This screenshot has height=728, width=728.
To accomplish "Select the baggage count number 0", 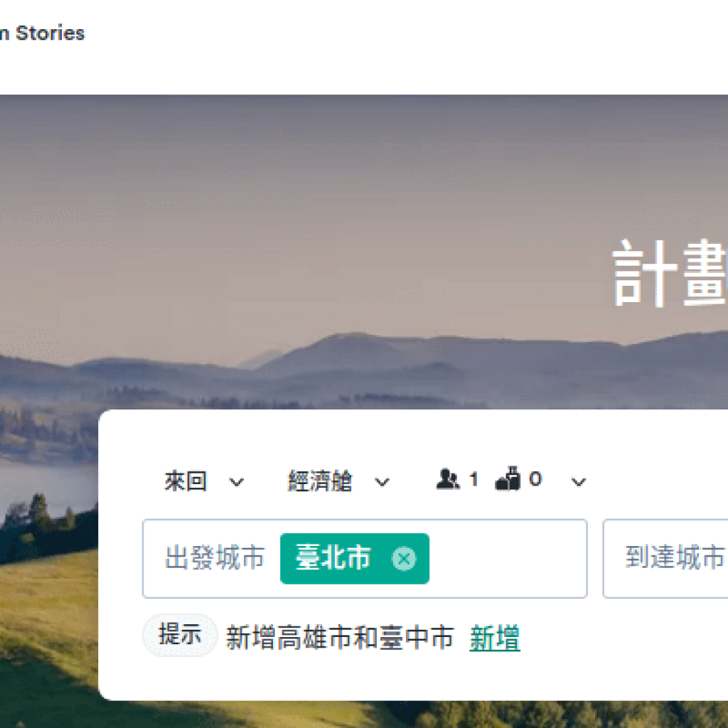I will point(535,479).
